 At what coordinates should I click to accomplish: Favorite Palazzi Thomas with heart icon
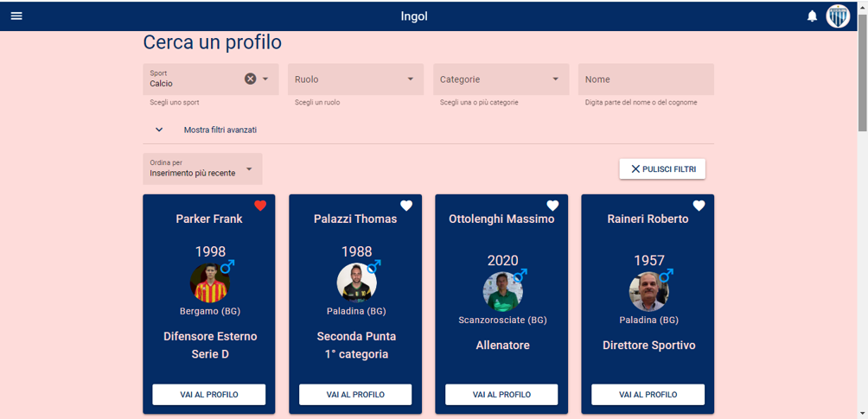pos(406,206)
